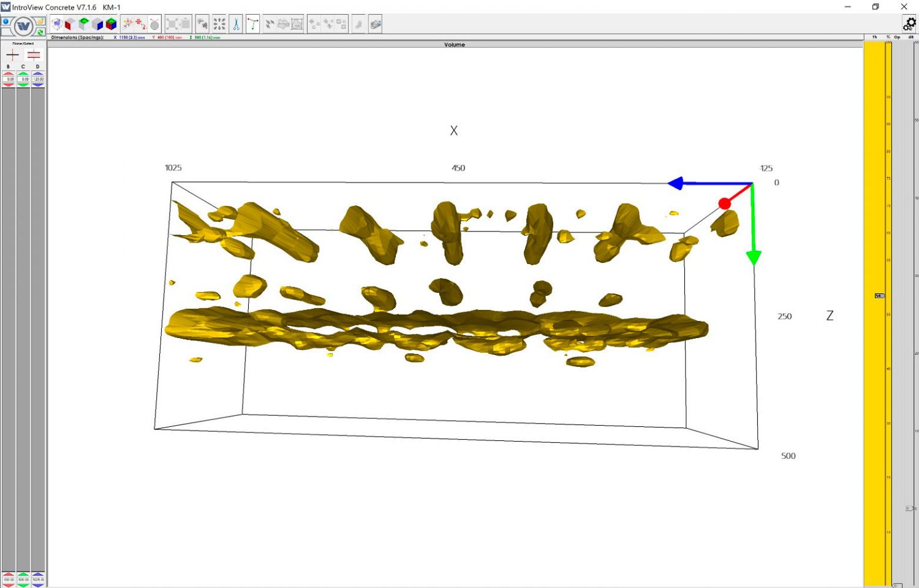Toggle the single crosshair plane mode

12,55
